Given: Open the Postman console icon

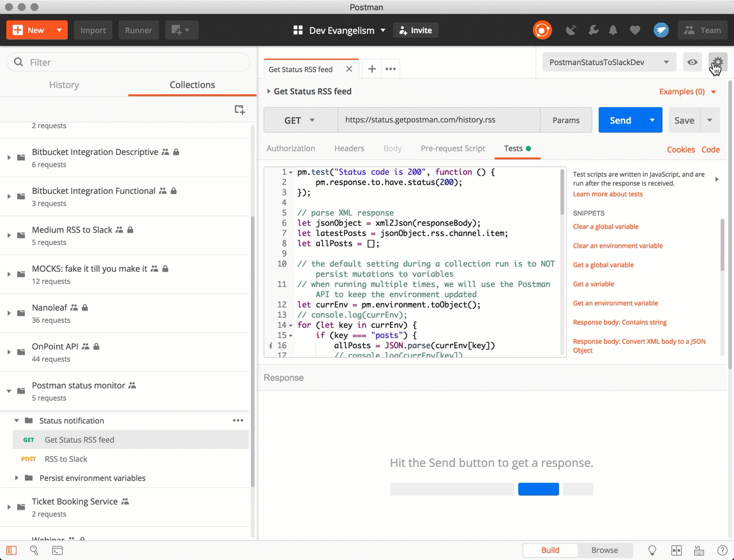Looking at the screenshot, I should click(x=57, y=550).
